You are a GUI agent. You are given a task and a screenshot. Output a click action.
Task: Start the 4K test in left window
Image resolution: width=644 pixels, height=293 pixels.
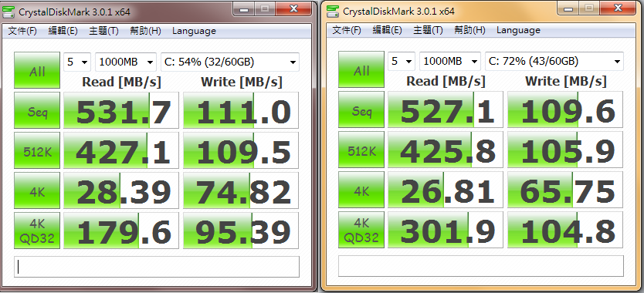(x=37, y=190)
